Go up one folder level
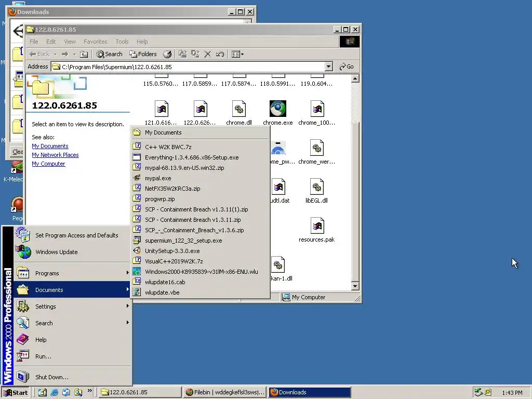 click(84, 54)
